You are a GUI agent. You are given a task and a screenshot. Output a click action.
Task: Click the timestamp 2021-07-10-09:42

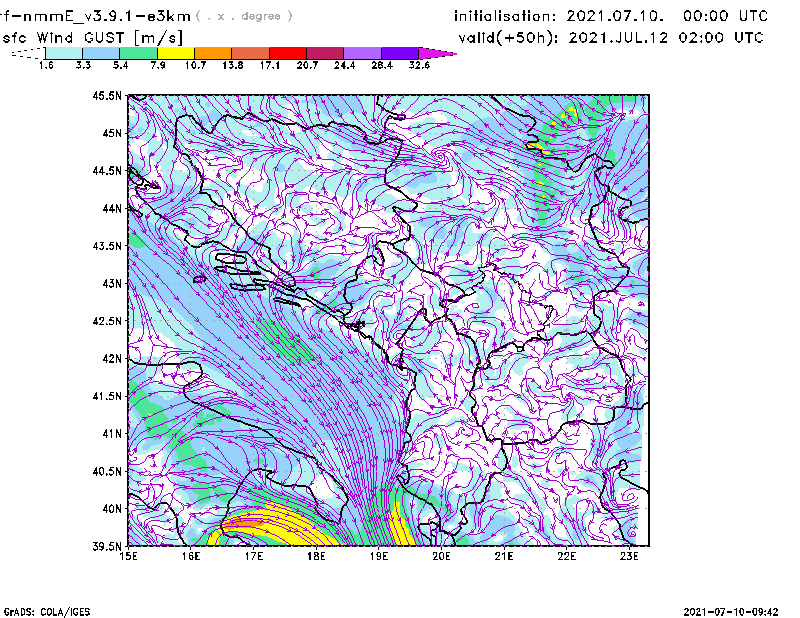point(731,612)
